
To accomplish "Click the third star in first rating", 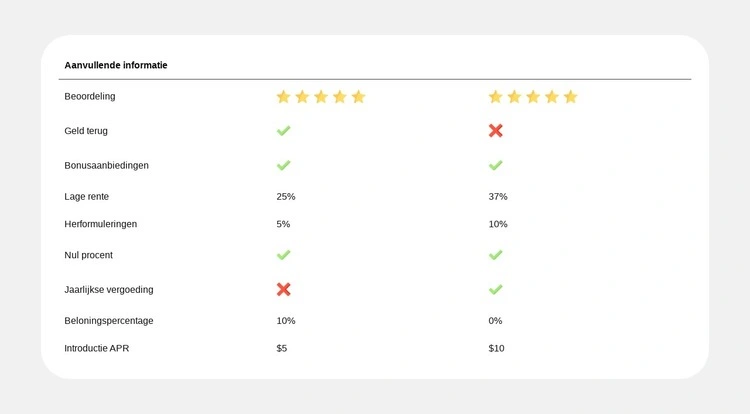I will pyautogui.click(x=321, y=97).
